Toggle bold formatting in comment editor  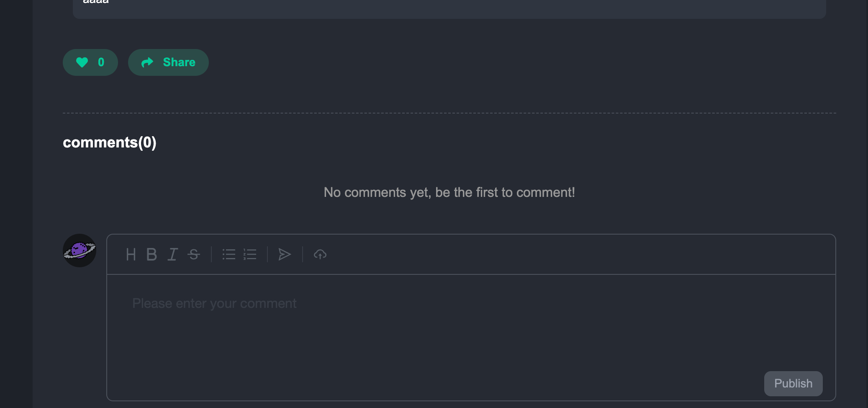pyautogui.click(x=152, y=254)
